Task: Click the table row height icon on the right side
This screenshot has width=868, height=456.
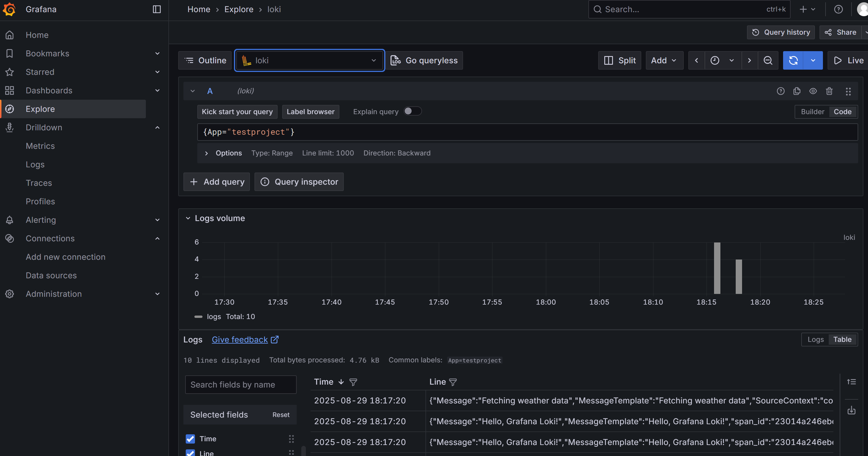Action: [851, 382]
